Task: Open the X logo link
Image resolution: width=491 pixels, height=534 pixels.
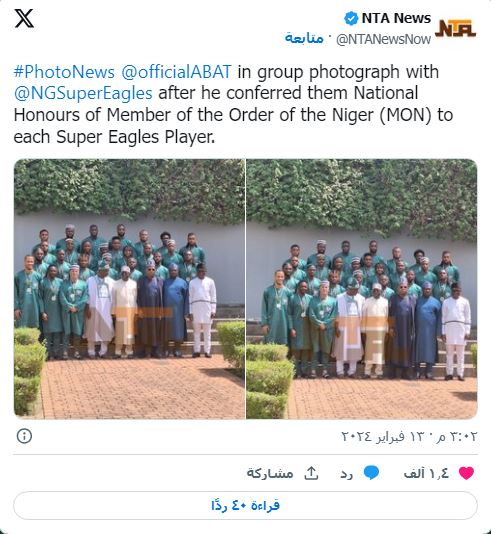Action: click(24, 18)
